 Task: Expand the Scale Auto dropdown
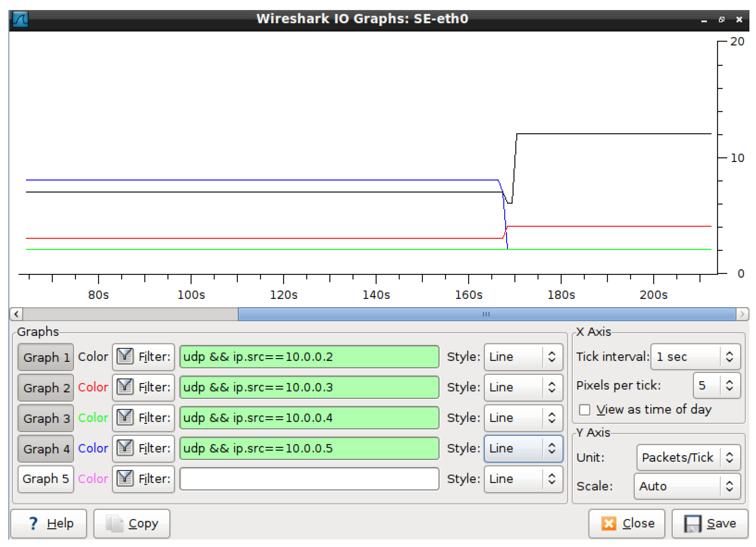point(687,486)
